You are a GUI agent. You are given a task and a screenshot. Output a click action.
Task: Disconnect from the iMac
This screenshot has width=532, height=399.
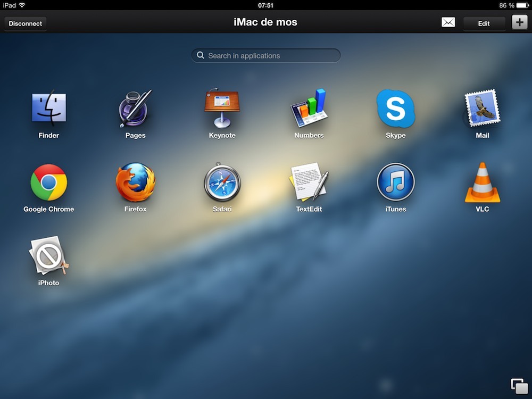26,23
